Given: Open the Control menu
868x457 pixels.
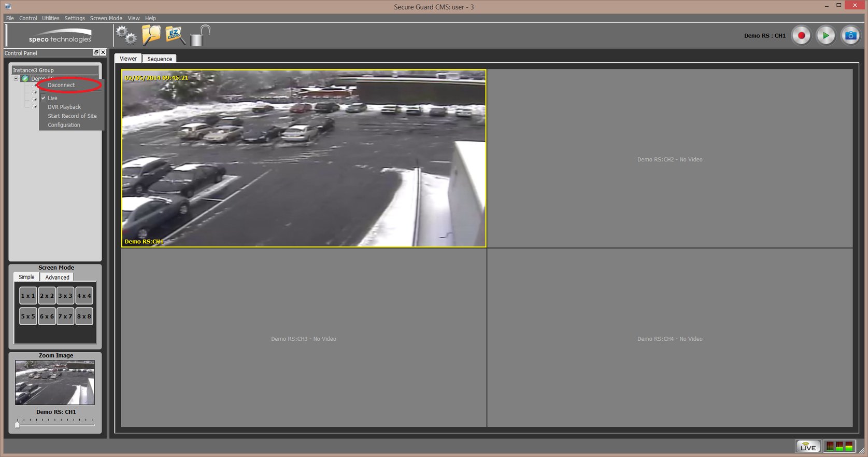Looking at the screenshot, I should 28,18.
